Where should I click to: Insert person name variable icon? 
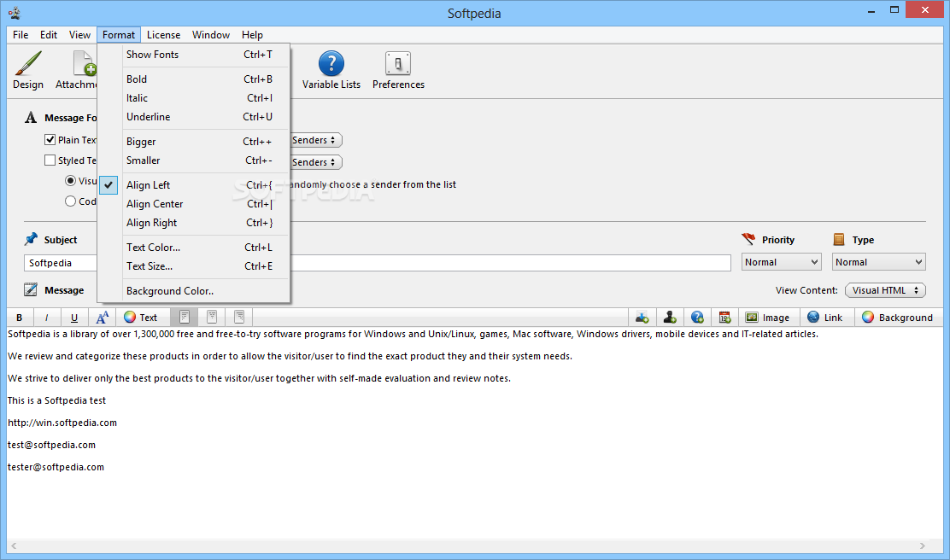[670, 318]
